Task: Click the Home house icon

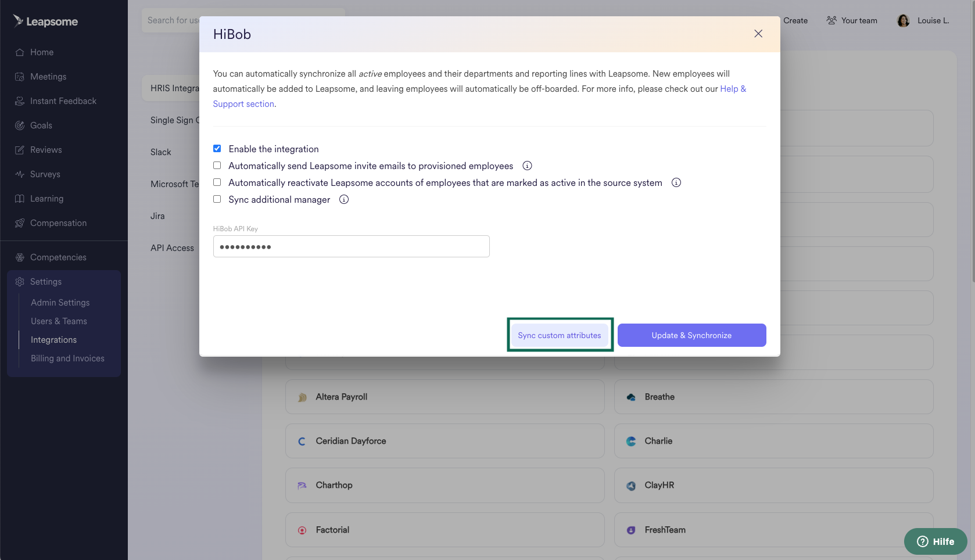Action: (20, 52)
